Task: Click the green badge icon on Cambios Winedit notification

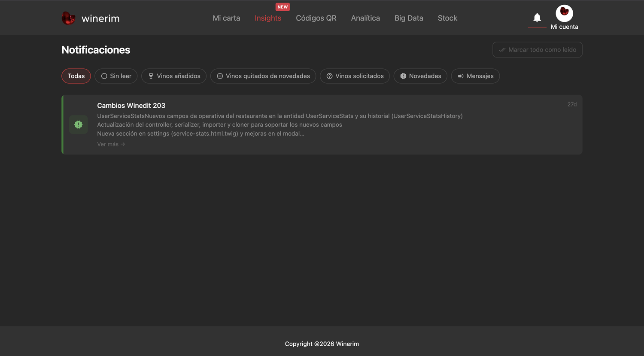Action: (x=78, y=125)
